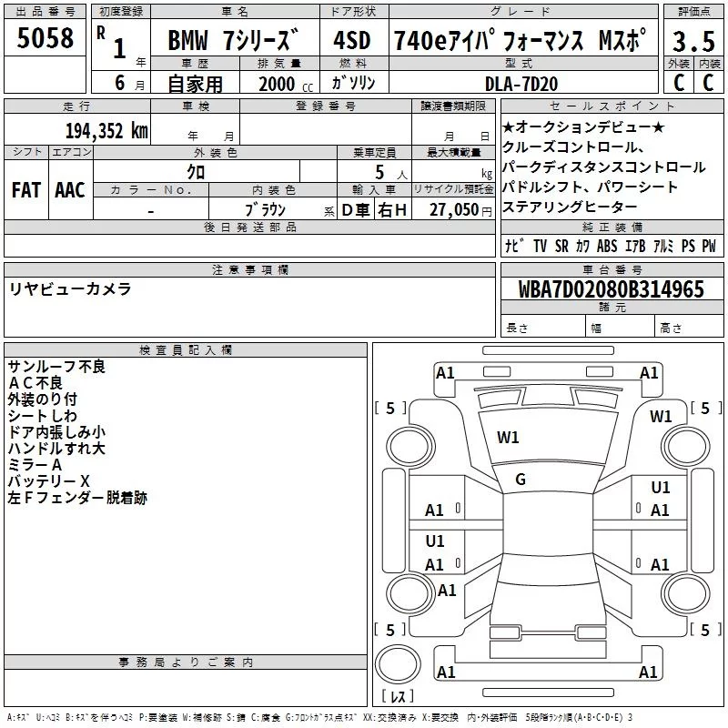728x728 pixels.
Task: Click the SR sunroof equipment code
Action: [x=561, y=246]
